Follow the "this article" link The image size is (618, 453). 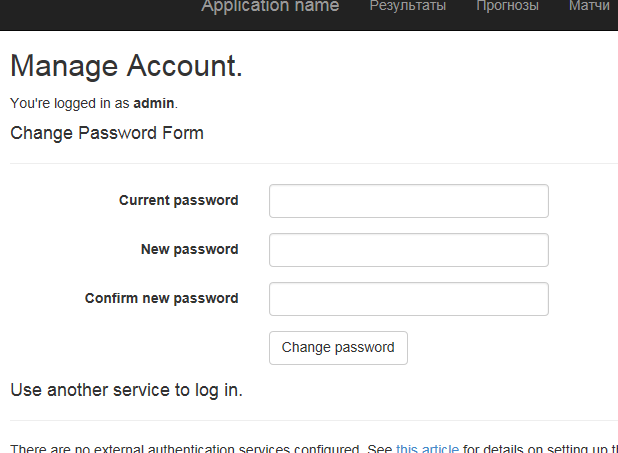(x=427, y=448)
